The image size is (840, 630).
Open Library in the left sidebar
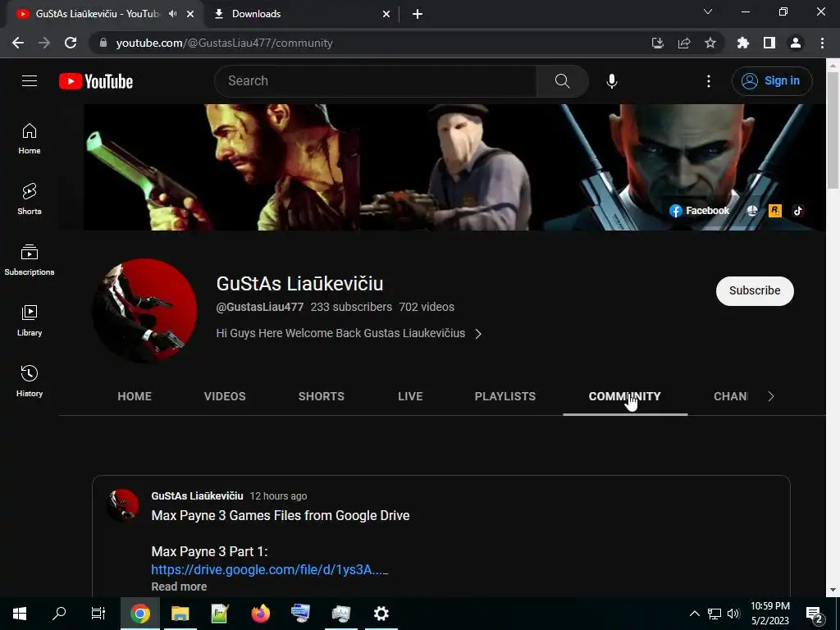pyautogui.click(x=30, y=321)
